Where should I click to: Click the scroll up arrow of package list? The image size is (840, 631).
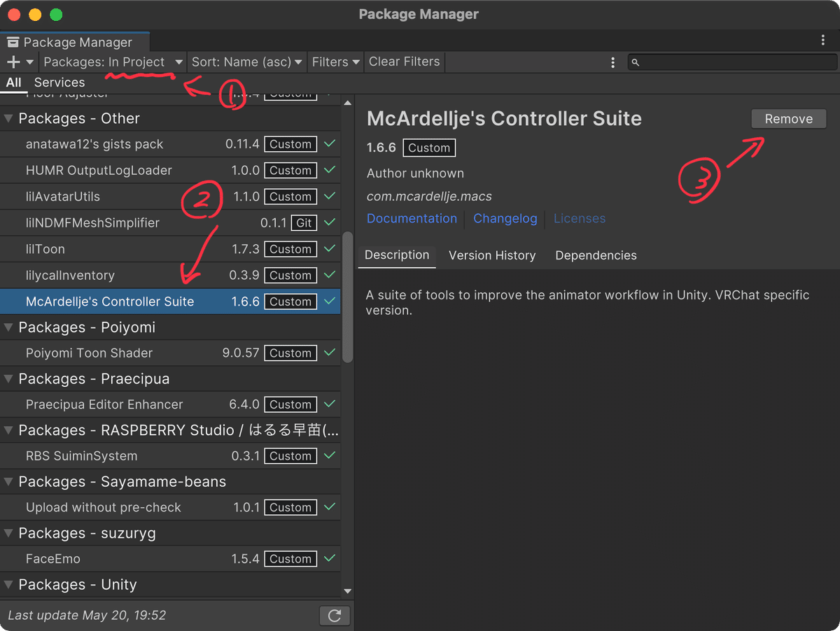[347, 102]
